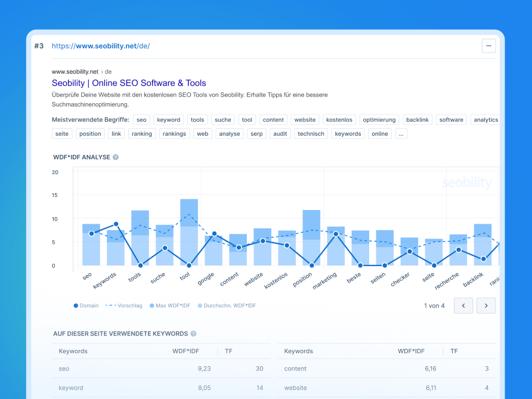Sort right table by WDF*IDF column header
Screen dimensions: 532x399
point(411,351)
